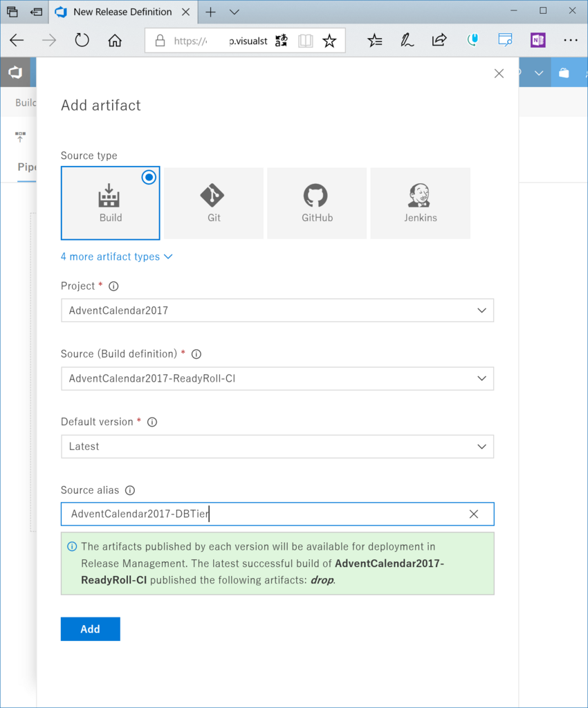Set these tabs aside
The image size is (588, 708).
[x=36, y=12]
